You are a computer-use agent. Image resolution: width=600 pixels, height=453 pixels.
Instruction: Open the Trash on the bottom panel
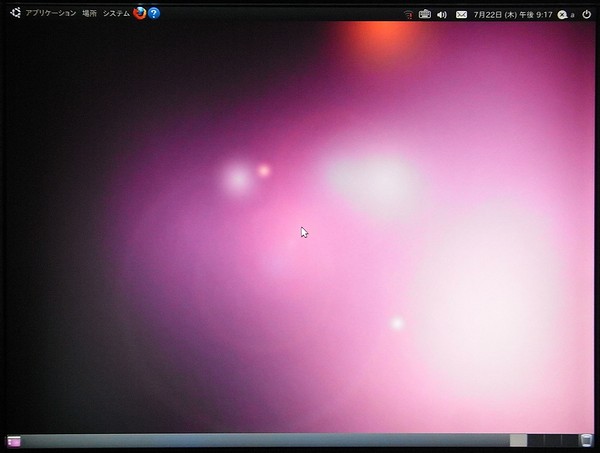click(x=586, y=440)
